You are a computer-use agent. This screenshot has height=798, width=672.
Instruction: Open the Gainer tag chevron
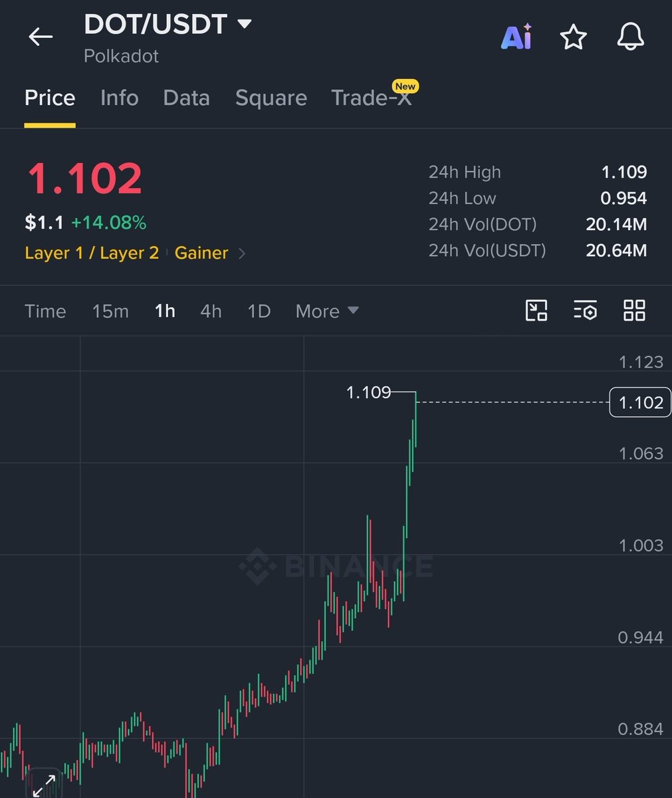[242, 253]
